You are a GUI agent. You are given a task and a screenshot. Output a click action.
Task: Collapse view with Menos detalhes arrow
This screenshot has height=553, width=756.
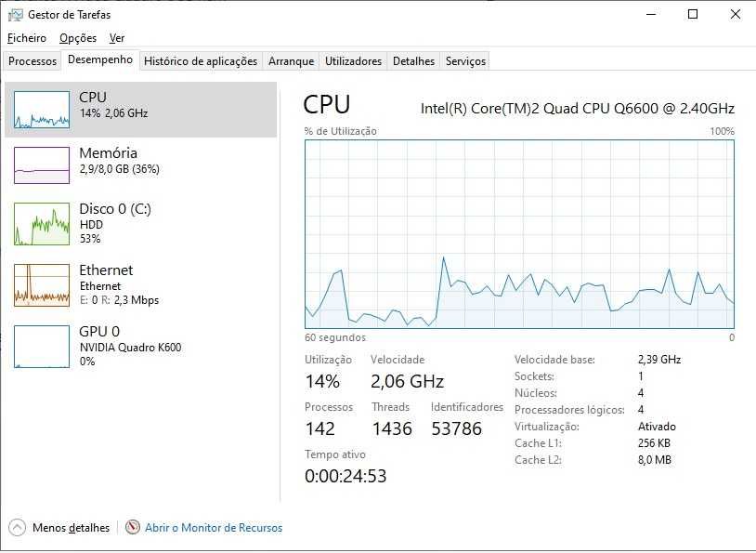[18, 528]
